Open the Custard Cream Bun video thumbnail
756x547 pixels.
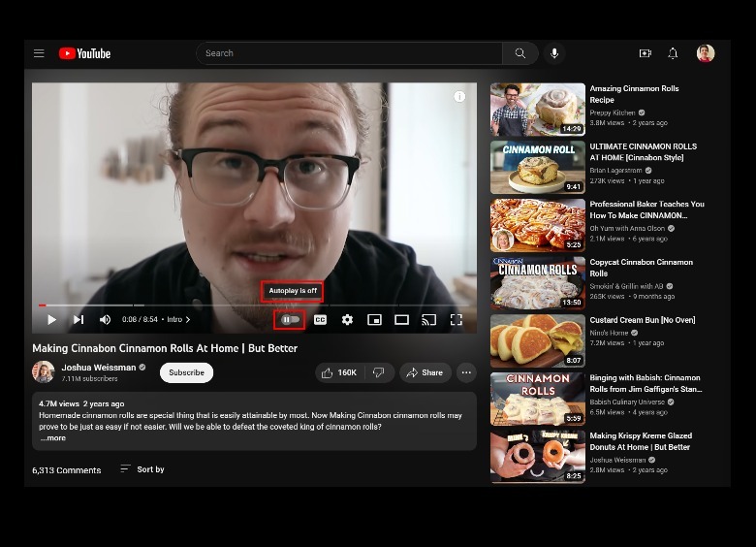[x=538, y=341]
